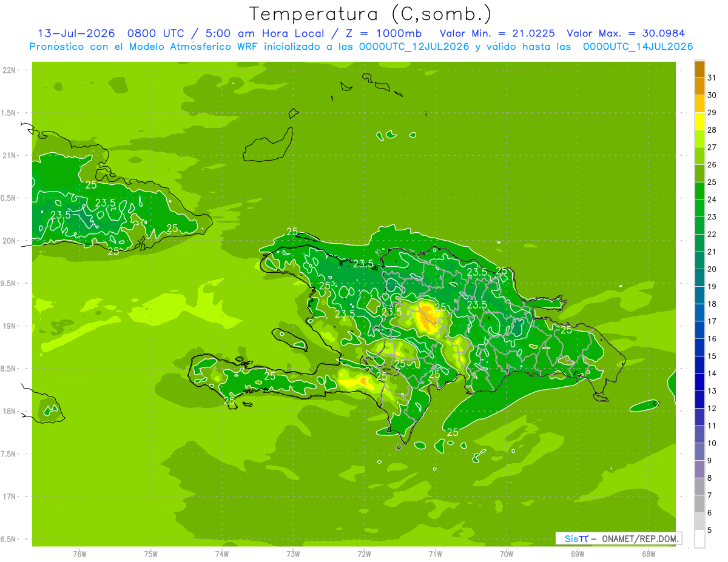This screenshot has width=728, height=562.
Task: Click the '71W' longitude axis label
Action: [435, 554]
